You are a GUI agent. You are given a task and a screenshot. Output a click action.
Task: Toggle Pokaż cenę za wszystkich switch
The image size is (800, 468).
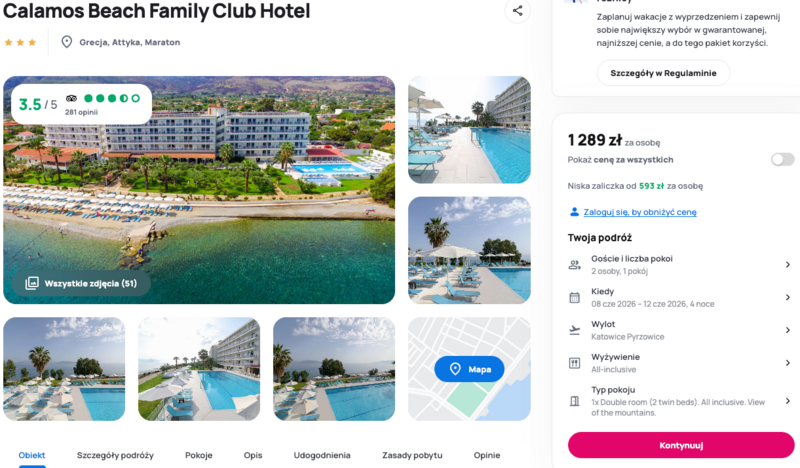(x=782, y=160)
